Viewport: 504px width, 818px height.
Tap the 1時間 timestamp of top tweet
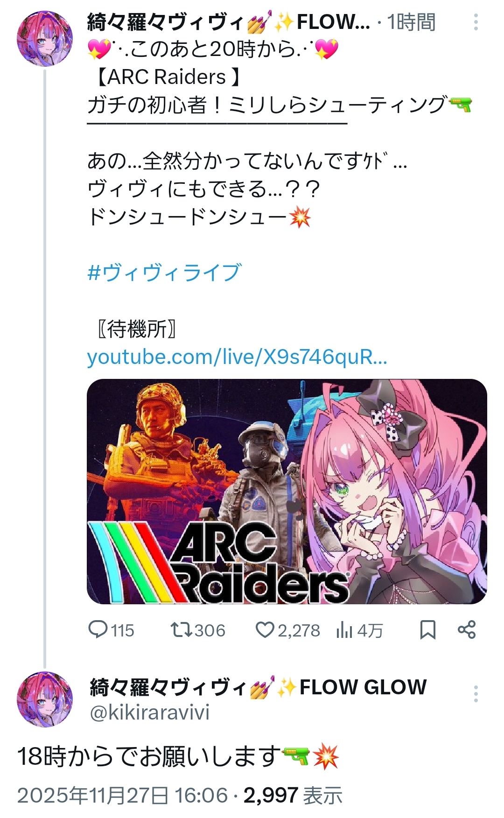412,22
